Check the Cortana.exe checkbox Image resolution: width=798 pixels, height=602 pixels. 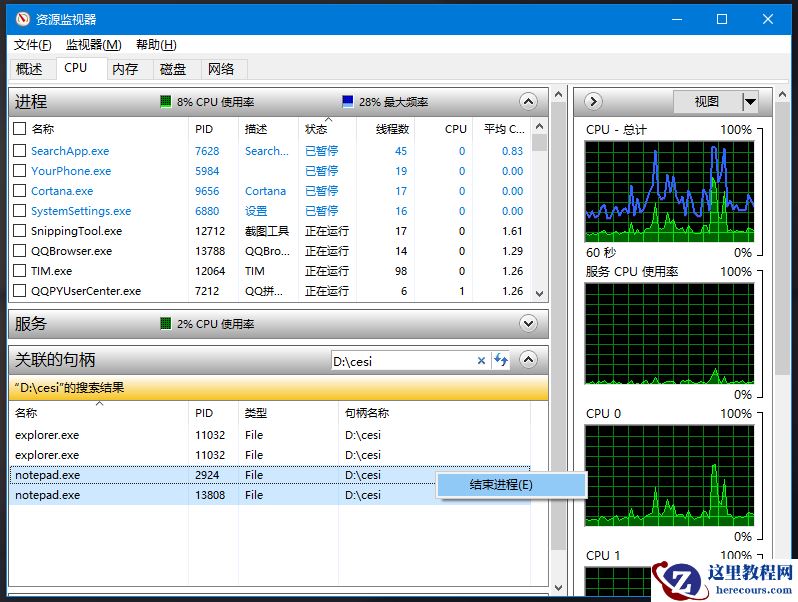click(19, 191)
